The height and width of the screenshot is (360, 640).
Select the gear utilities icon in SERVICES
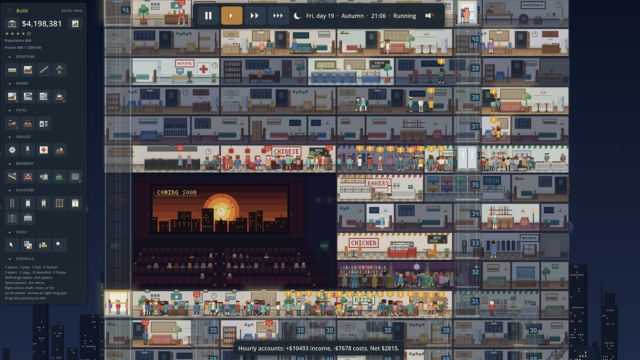click(12, 150)
